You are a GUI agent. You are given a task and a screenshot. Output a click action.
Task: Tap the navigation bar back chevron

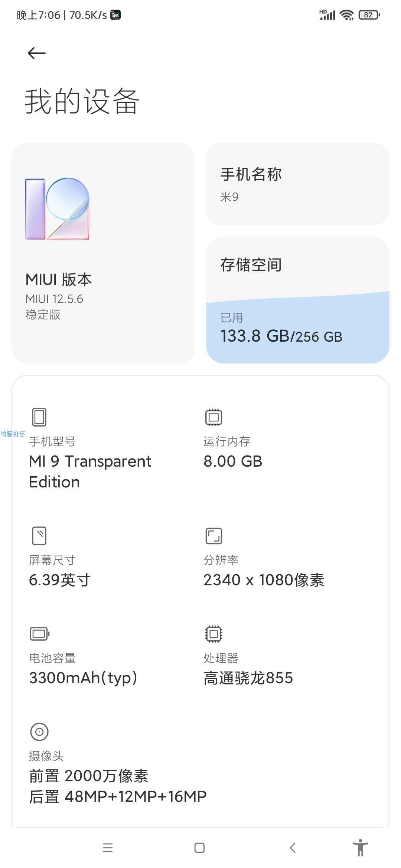coord(293,848)
